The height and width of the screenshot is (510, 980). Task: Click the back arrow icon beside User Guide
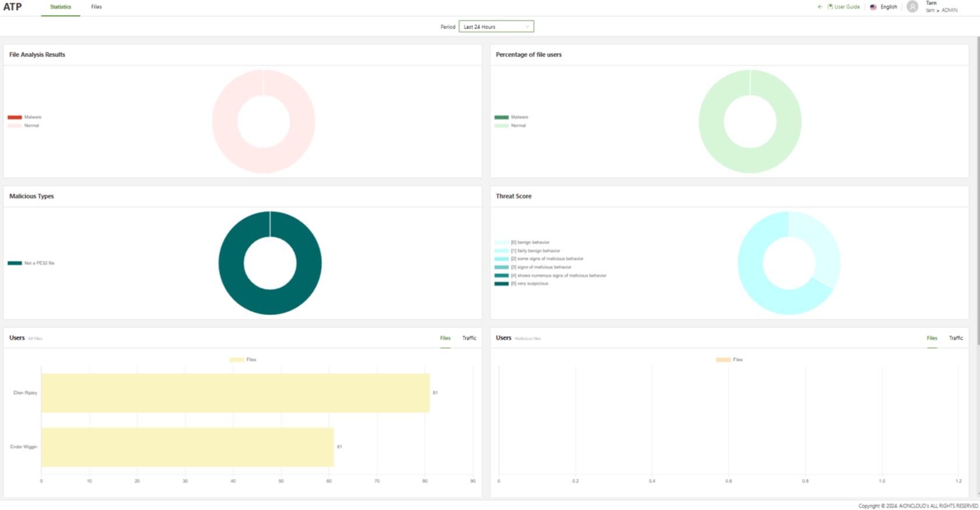pyautogui.click(x=820, y=7)
